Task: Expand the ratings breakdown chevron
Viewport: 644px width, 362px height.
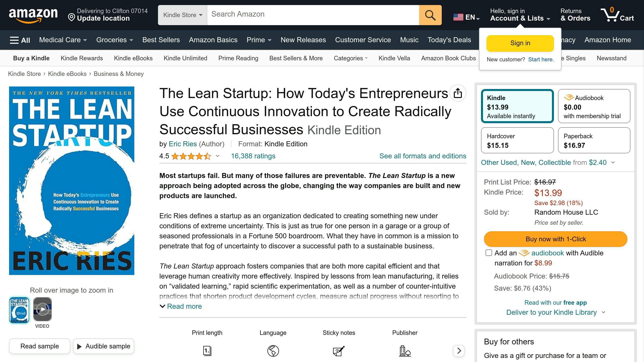Action: pyautogui.click(x=217, y=156)
